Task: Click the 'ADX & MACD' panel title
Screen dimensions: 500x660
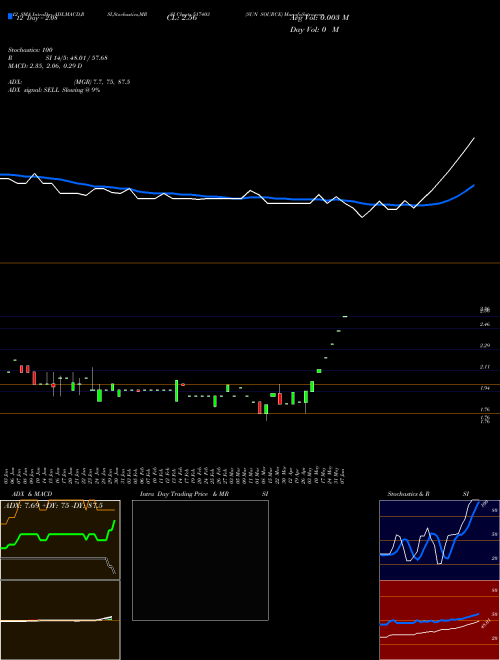Action: [x=32, y=494]
